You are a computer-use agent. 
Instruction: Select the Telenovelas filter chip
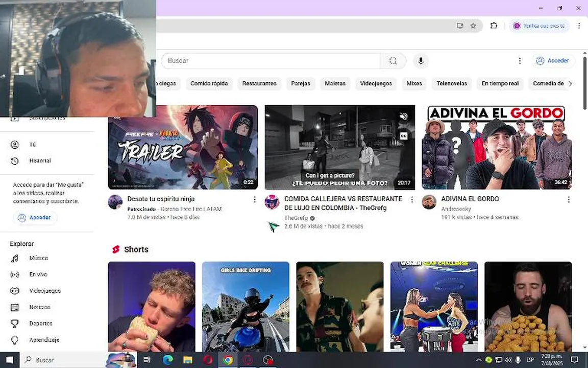coord(452,83)
